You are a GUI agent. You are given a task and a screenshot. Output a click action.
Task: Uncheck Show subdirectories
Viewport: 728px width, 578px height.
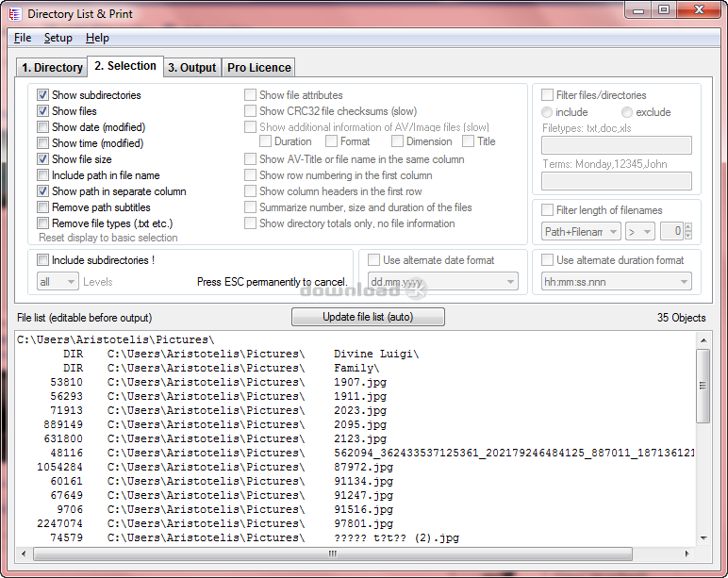[42, 95]
